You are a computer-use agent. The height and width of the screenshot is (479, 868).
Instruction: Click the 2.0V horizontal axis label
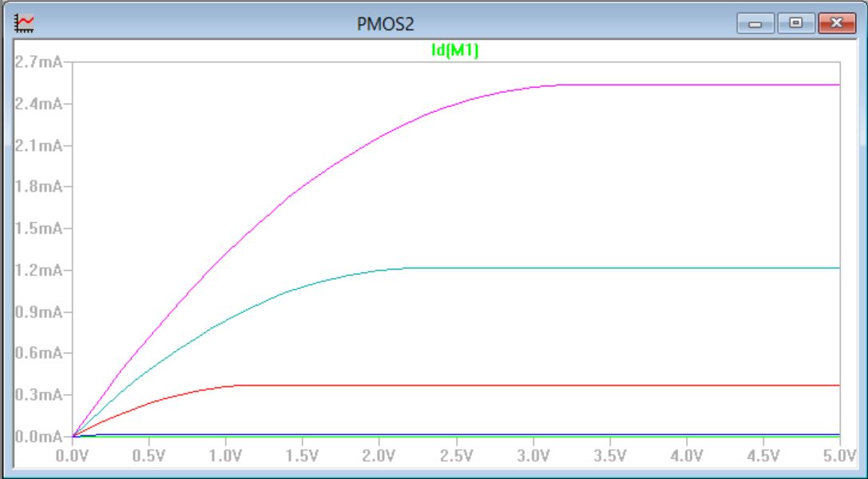tap(379, 456)
